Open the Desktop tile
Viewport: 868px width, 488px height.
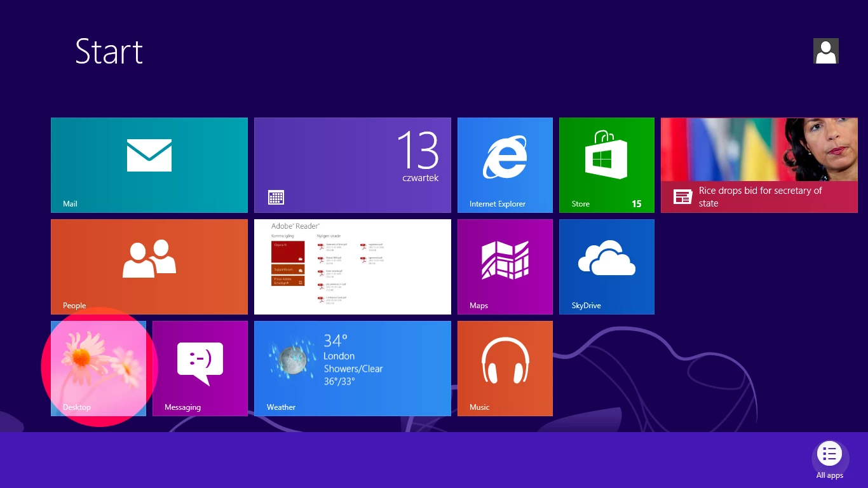click(x=98, y=369)
